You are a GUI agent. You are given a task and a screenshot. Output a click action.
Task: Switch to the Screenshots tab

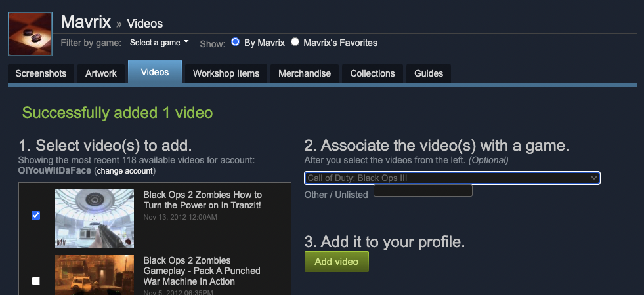(x=41, y=74)
